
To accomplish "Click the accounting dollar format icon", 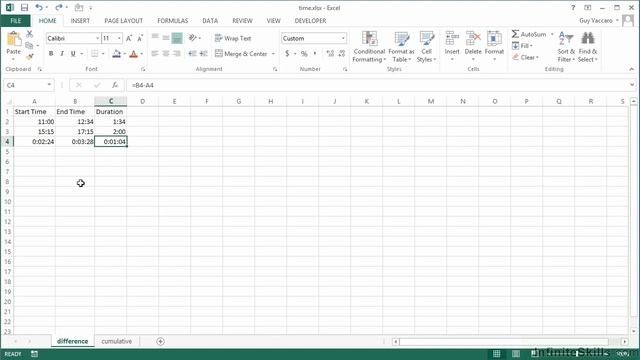I will [287, 53].
